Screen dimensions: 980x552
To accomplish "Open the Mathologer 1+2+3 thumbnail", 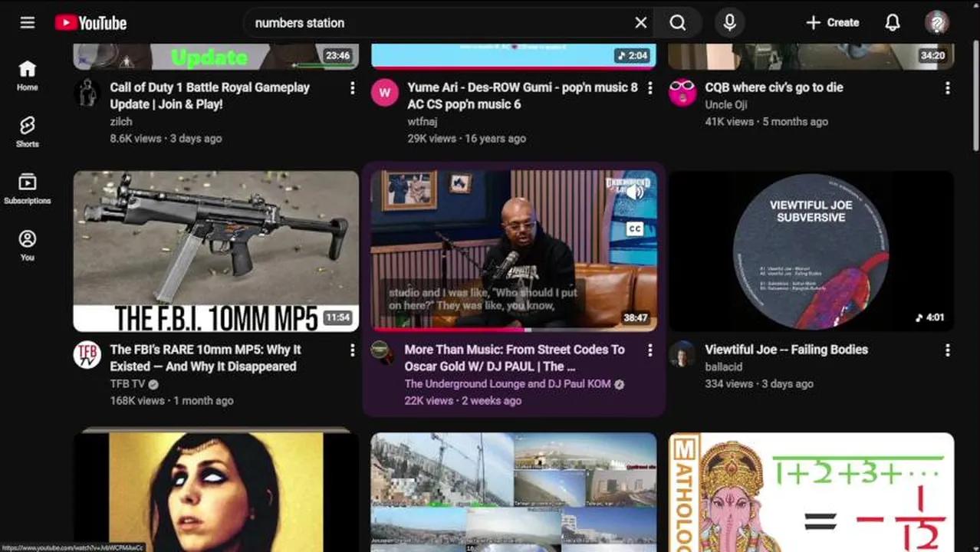I will 811,491.
